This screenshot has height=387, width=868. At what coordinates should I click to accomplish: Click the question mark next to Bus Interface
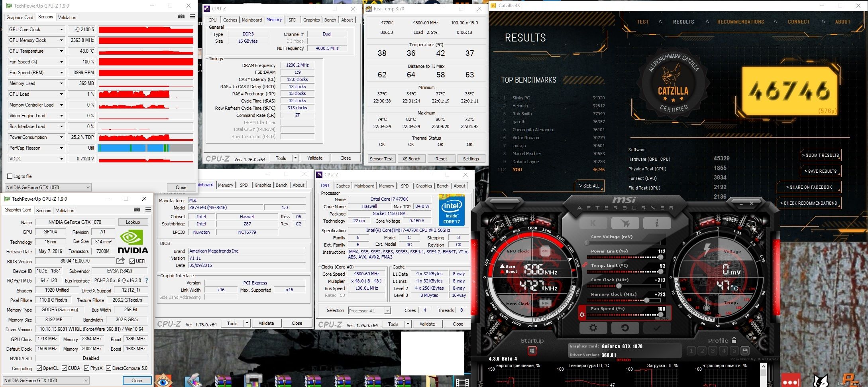point(147,280)
